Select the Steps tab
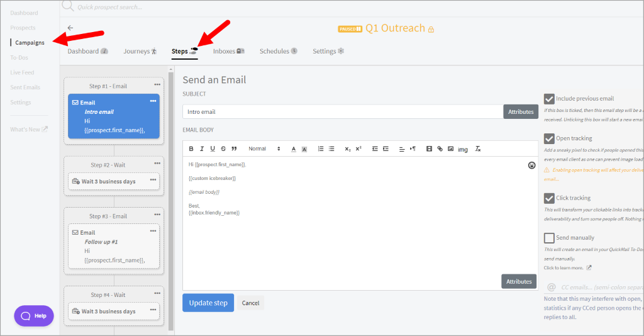Viewport: 644px width, 336px height. 184,52
